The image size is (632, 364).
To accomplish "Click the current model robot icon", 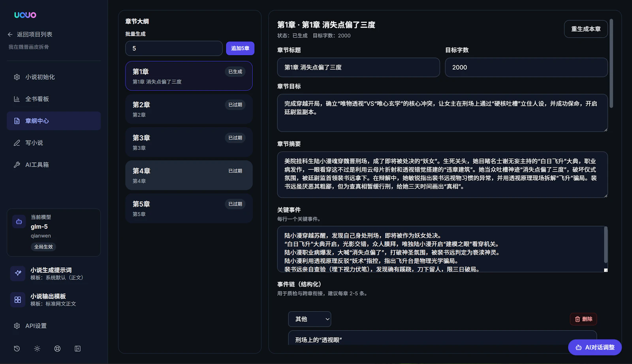I will pyautogui.click(x=19, y=221).
